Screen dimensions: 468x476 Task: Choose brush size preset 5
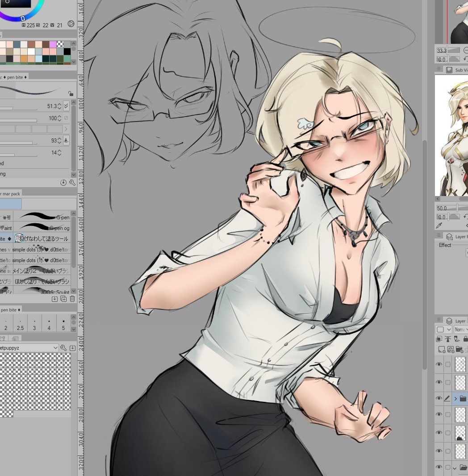(63, 324)
